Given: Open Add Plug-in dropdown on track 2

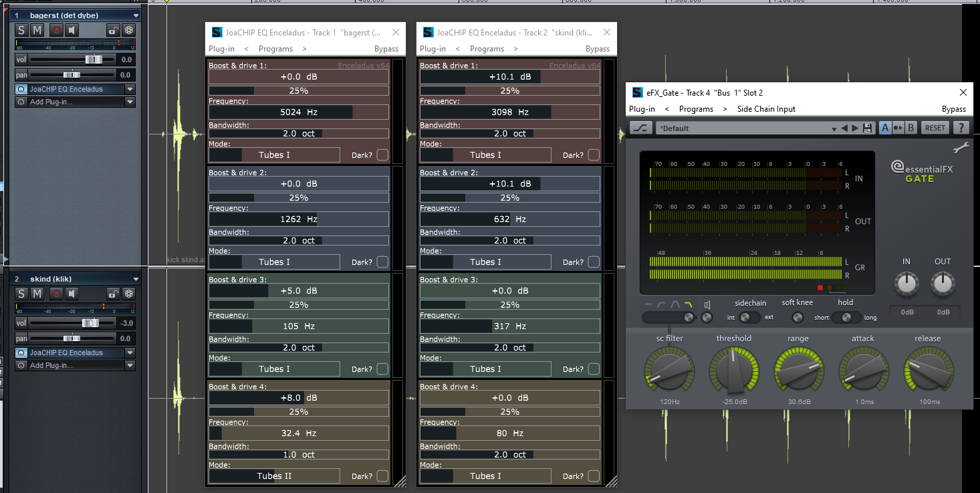Looking at the screenshot, I should pyautogui.click(x=130, y=366).
